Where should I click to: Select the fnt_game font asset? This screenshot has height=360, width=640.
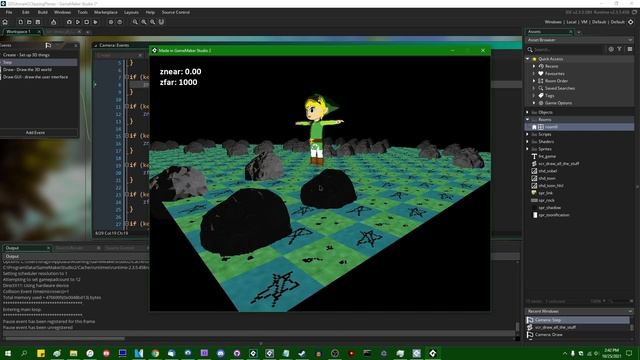[547, 156]
